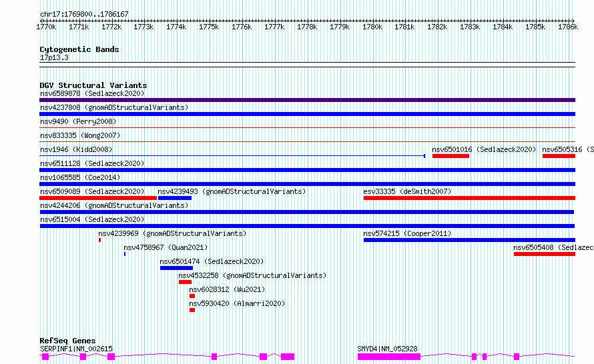This screenshot has height=364, width=594.
Task: Click the nsv6589878 Sedlazeck2020 variant label
Action: tap(92, 93)
